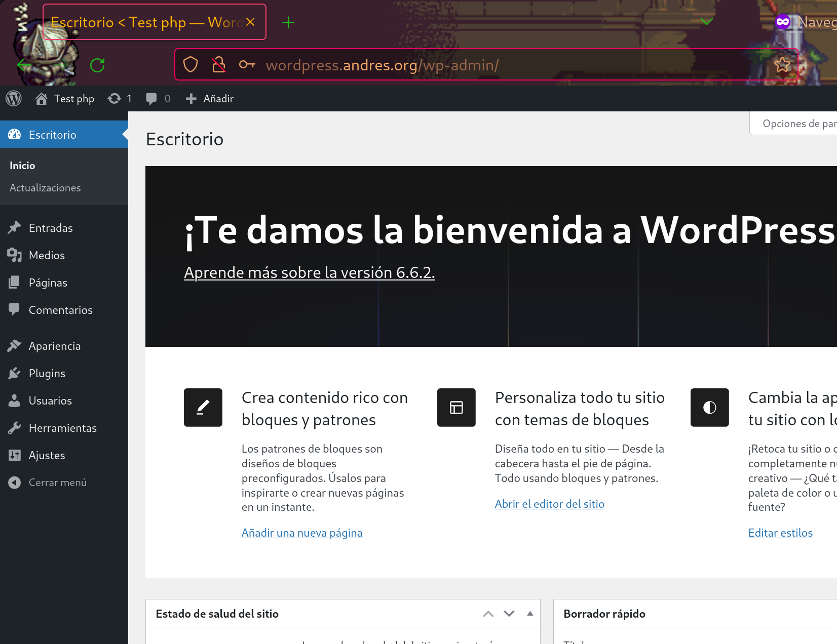Image resolution: width=837 pixels, height=644 pixels.
Task: Open the Usuarios menu
Action: tap(64, 400)
